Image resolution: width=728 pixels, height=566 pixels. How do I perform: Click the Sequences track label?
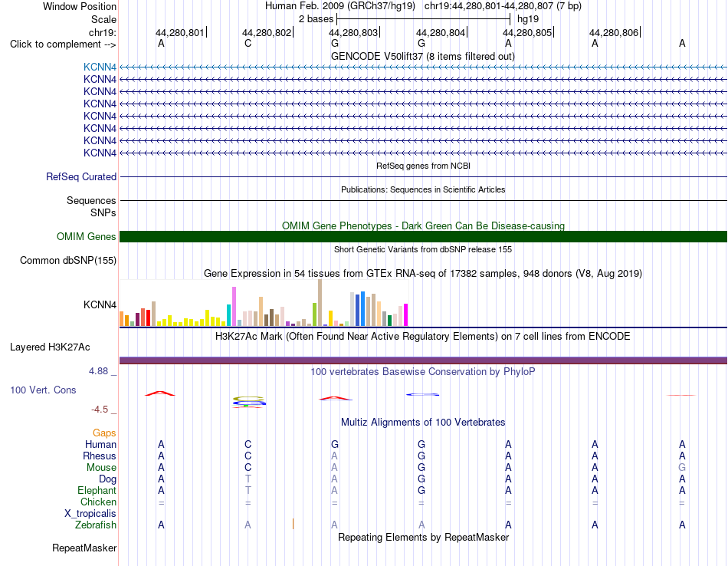[91, 200]
